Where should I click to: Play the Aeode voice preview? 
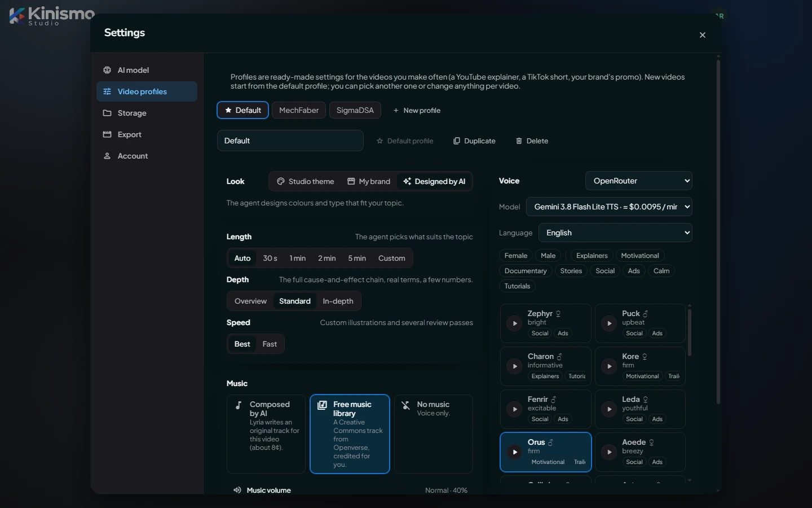[609, 452]
